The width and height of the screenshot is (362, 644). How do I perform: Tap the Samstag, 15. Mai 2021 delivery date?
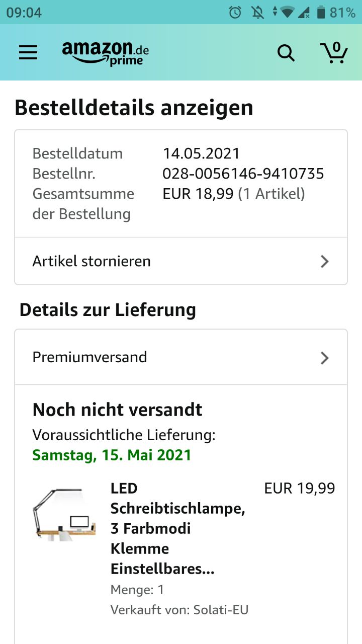112,455
